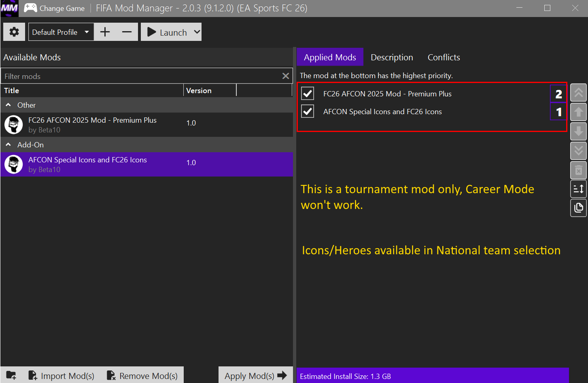Click the copy mod list icon

[x=578, y=208]
